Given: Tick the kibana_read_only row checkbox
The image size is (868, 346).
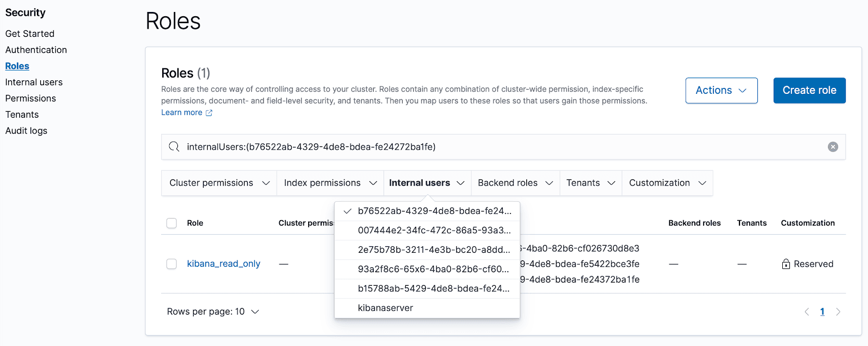Looking at the screenshot, I should click(x=171, y=264).
